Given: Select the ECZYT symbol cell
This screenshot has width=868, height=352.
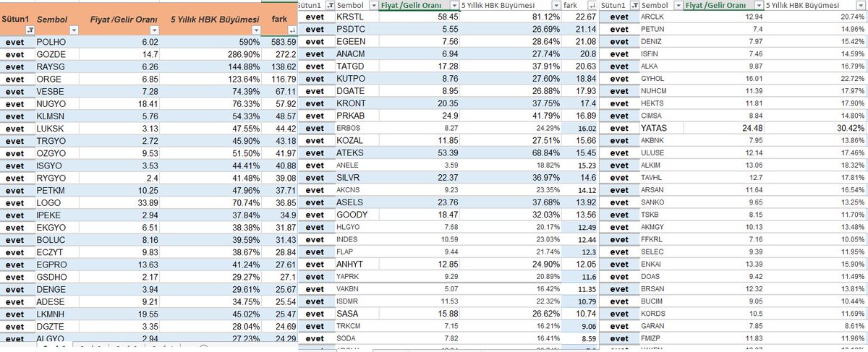Looking at the screenshot, I should [x=56, y=253].
